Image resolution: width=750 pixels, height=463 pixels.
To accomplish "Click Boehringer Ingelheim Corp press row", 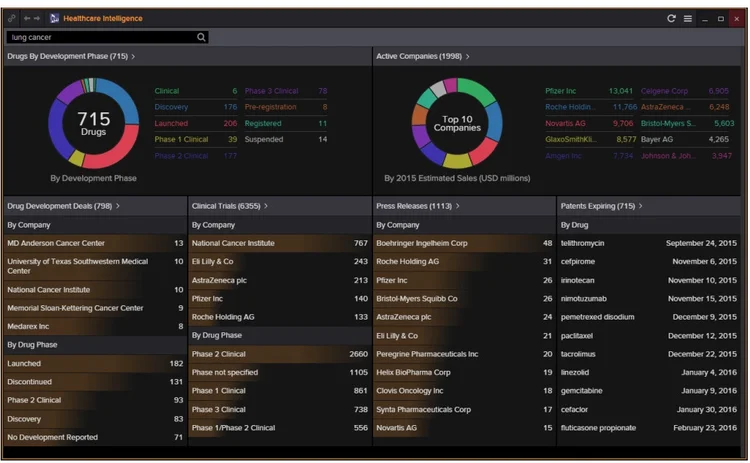I will click(464, 243).
